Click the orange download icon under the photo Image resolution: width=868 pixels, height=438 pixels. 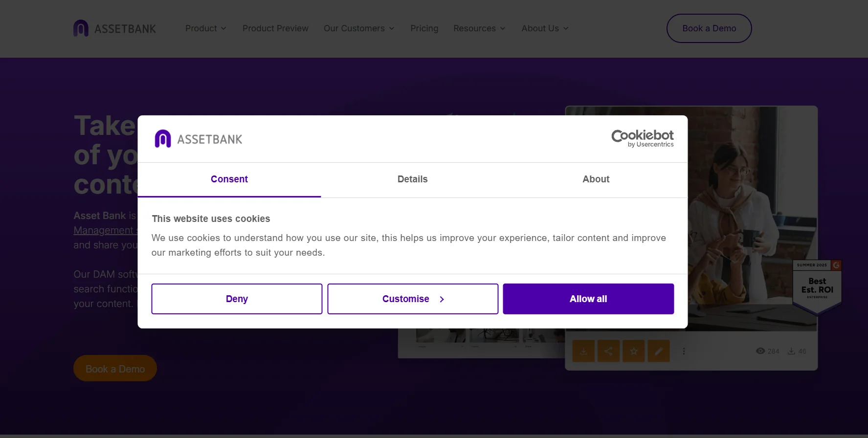(x=583, y=351)
